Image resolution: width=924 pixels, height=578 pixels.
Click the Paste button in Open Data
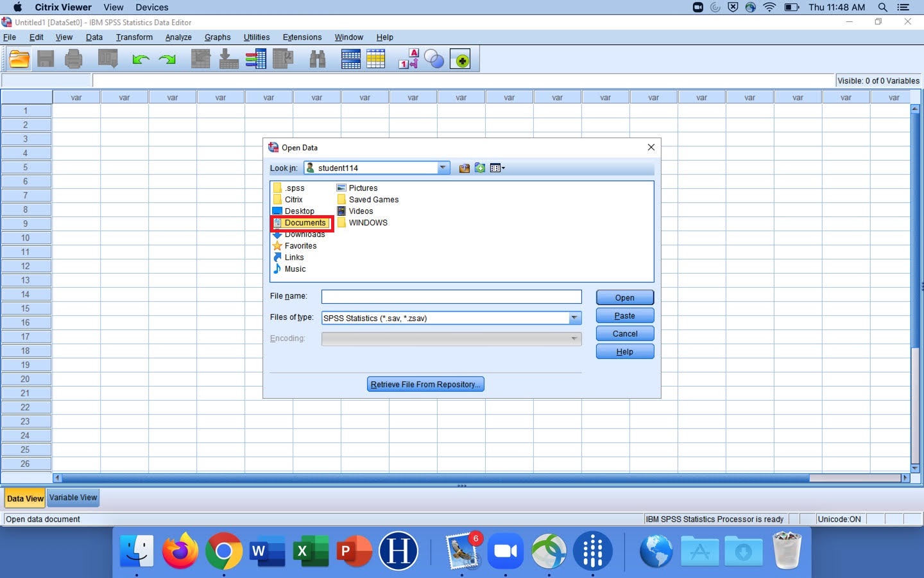tap(624, 315)
